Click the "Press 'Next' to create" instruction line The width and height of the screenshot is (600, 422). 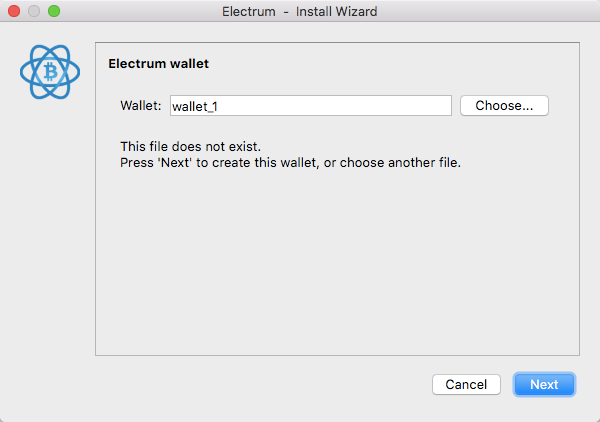290,162
